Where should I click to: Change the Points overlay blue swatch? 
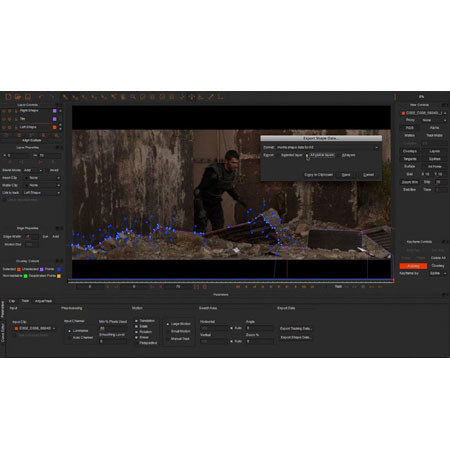click(x=59, y=269)
